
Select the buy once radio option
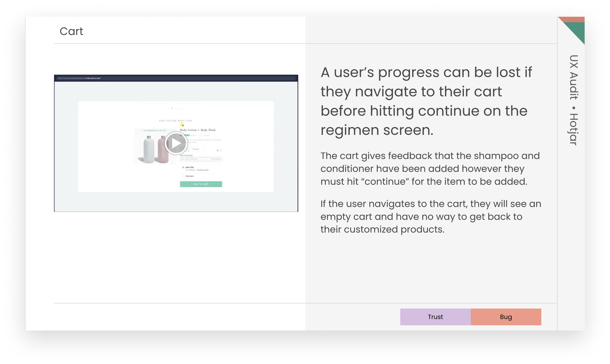click(x=183, y=176)
